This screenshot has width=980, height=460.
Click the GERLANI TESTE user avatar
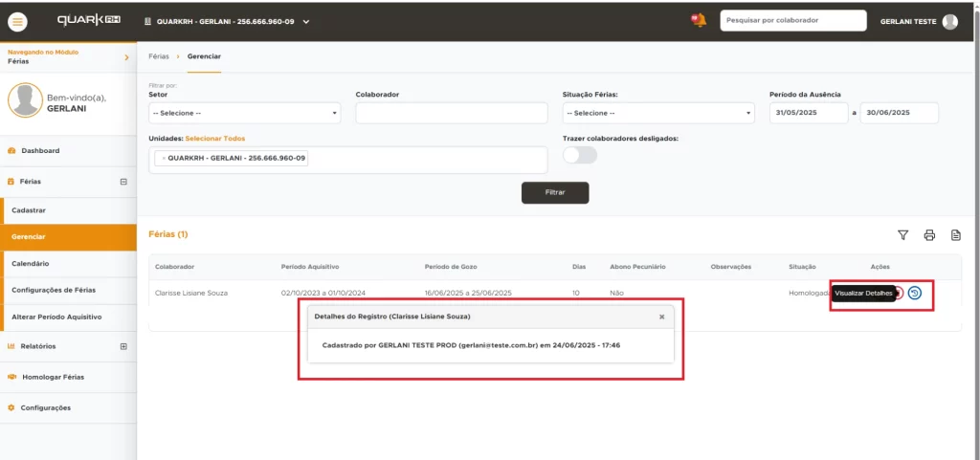coord(949,21)
